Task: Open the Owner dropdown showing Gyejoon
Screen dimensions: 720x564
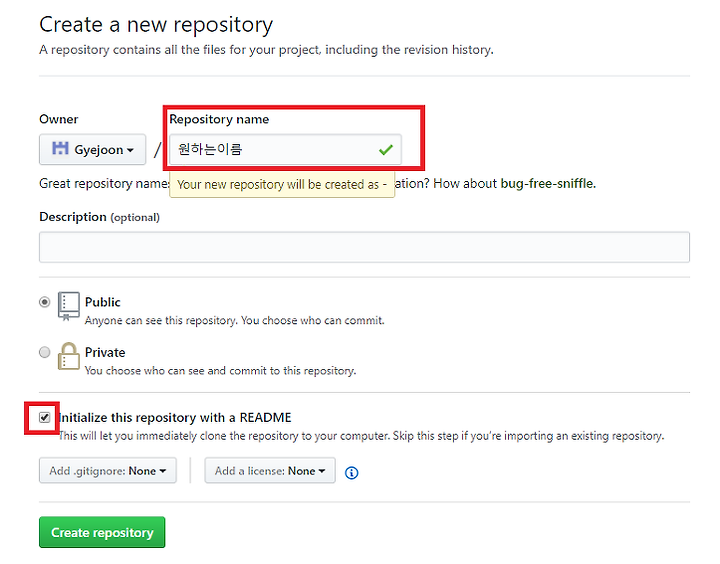Action: [92, 149]
